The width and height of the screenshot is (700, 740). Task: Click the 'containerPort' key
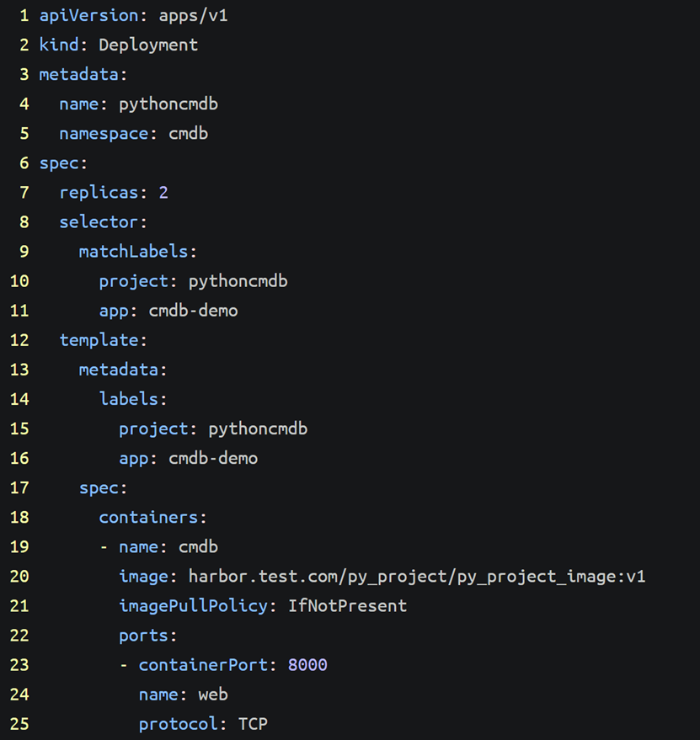[x=203, y=665]
